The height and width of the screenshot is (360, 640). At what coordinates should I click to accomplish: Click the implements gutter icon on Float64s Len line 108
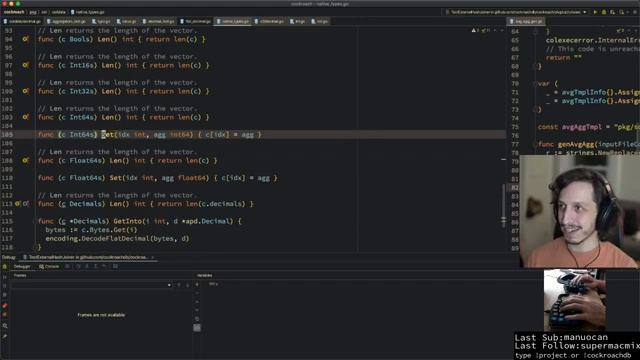click(25, 160)
